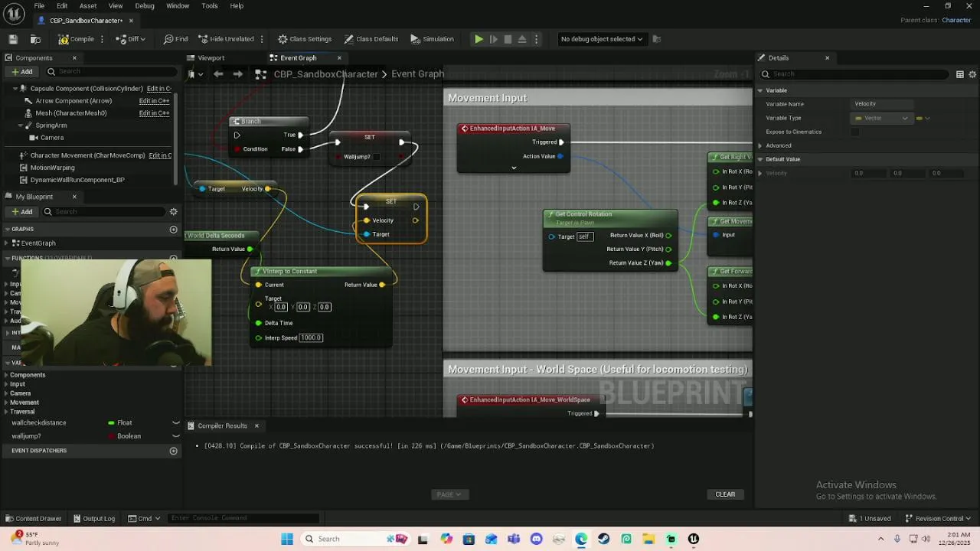The image size is (980, 551).
Task: Add a new event dispatcher
Action: (x=173, y=451)
